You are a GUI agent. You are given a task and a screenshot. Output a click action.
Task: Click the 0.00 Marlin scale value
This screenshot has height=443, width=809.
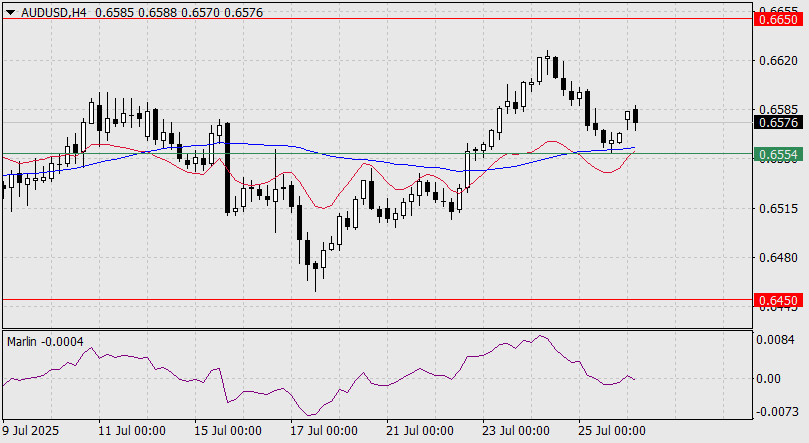pos(768,379)
